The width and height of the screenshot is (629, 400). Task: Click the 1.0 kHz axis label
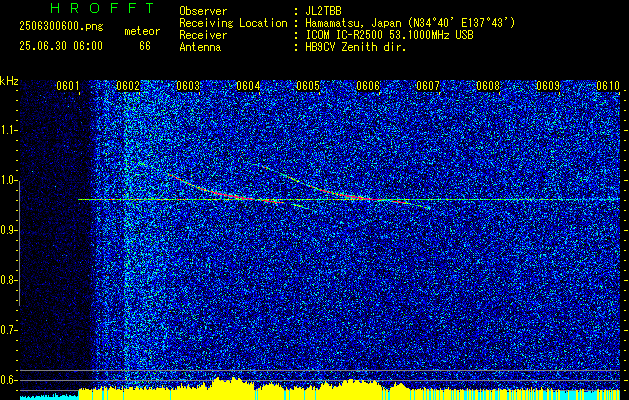click(x=7, y=181)
